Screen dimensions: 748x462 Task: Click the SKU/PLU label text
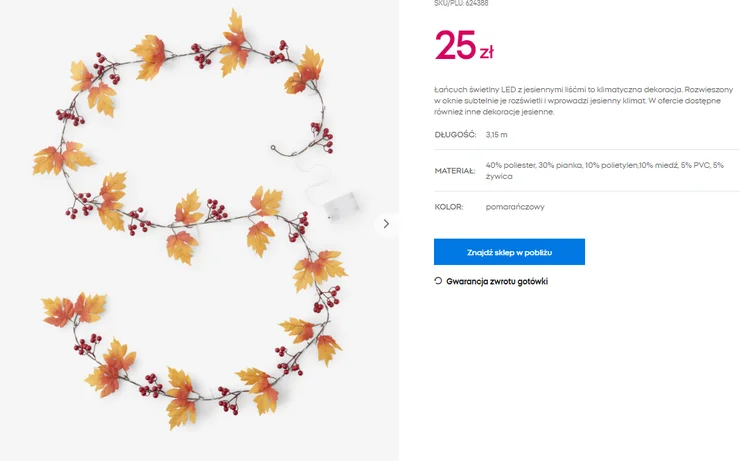(448, 4)
